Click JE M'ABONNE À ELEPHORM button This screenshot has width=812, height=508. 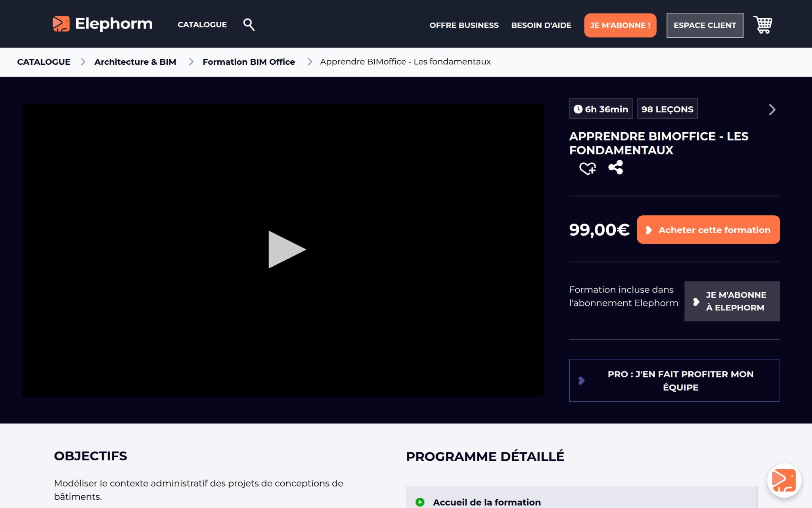click(x=732, y=301)
